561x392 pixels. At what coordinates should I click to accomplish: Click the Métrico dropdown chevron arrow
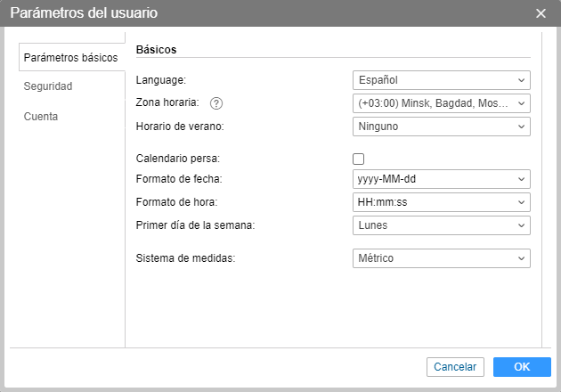(x=521, y=258)
